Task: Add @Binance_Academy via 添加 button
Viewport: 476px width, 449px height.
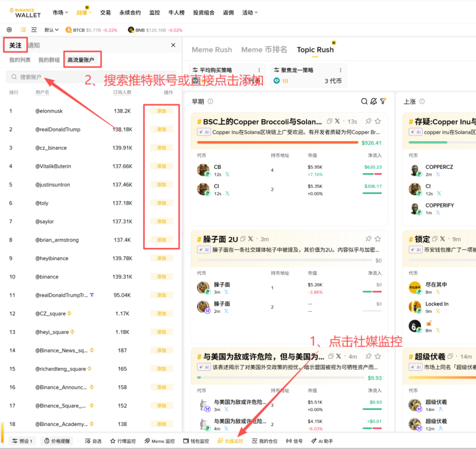Action: [161, 424]
